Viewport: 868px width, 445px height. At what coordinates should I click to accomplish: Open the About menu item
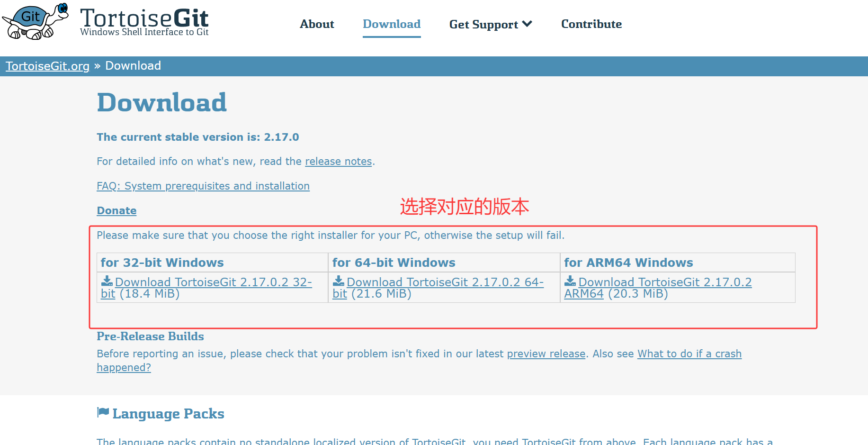coord(317,24)
